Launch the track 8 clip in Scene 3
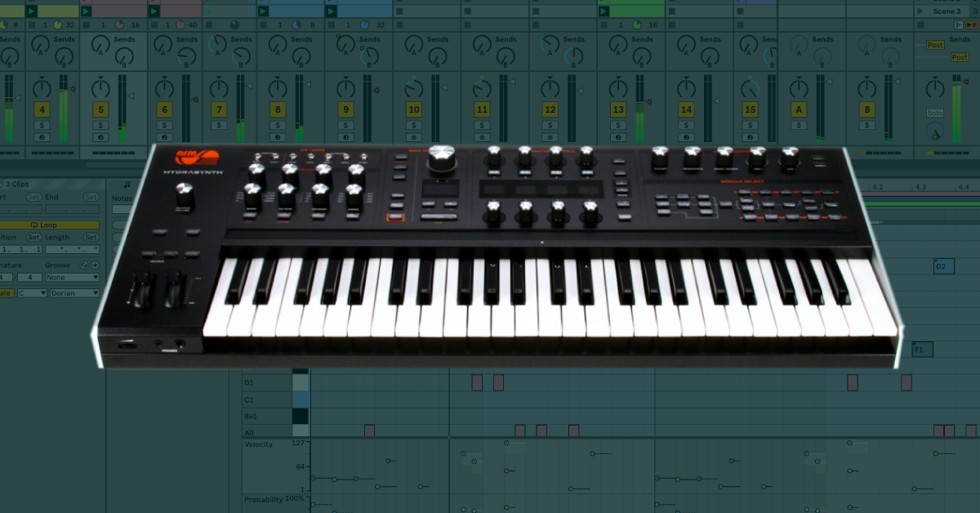Image resolution: width=980 pixels, height=513 pixels. [x=263, y=11]
